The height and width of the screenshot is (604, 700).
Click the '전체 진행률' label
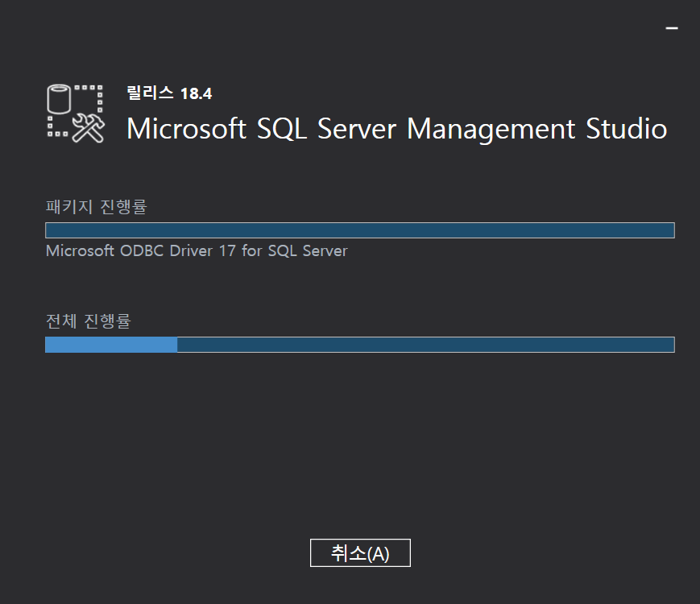tap(89, 321)
